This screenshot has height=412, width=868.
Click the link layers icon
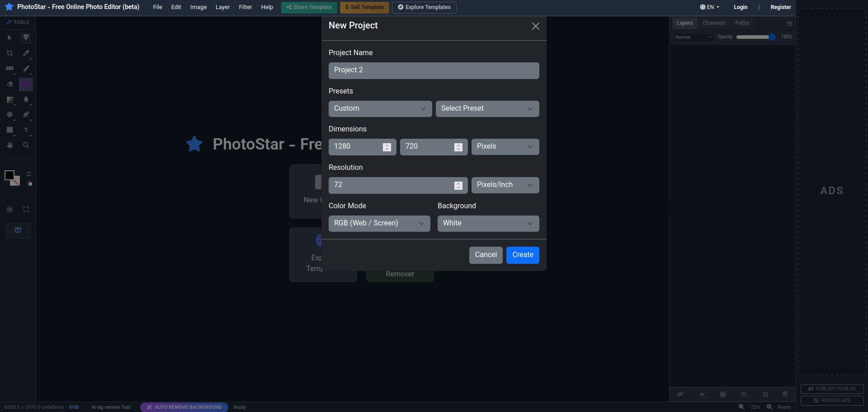coord(680,394)
